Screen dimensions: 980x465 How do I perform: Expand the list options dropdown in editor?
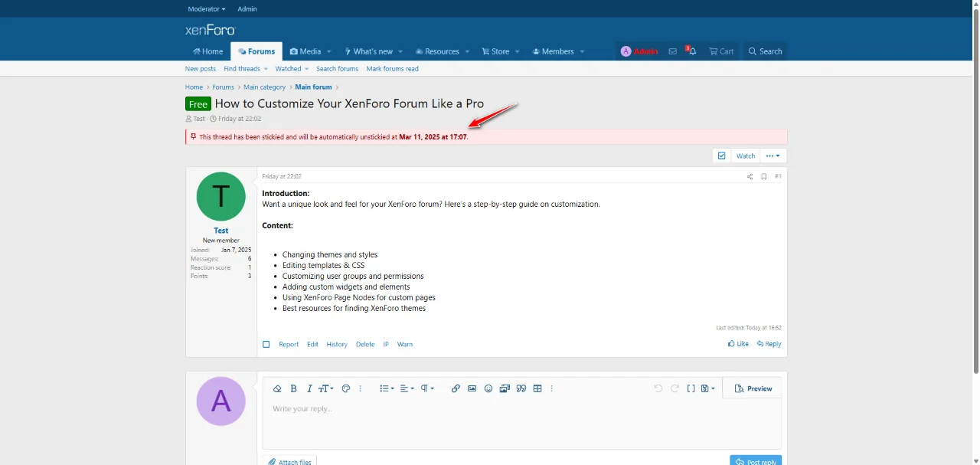click(x=387, y=388)
